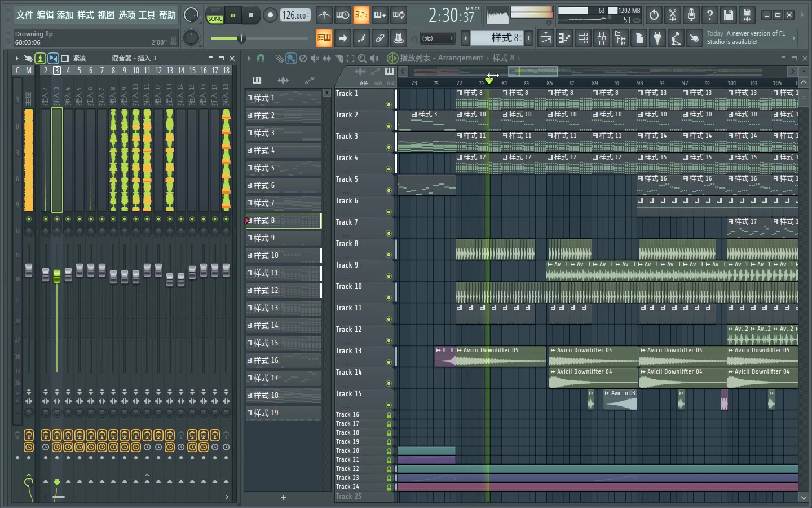This screenshot has width=812, height=508.
Task: Click the undo history circular arrow icon
Action: (654, 15)
